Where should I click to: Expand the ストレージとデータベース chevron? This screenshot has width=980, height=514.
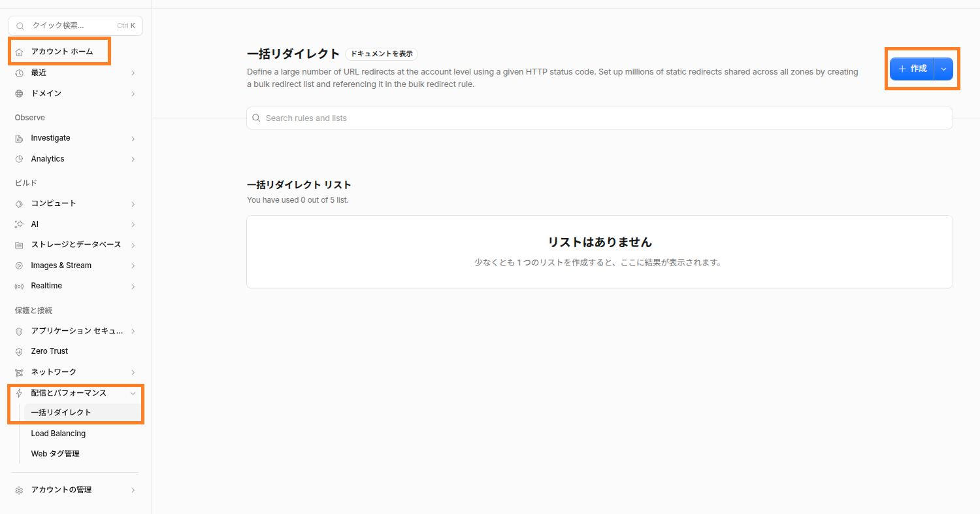point(133,245)
